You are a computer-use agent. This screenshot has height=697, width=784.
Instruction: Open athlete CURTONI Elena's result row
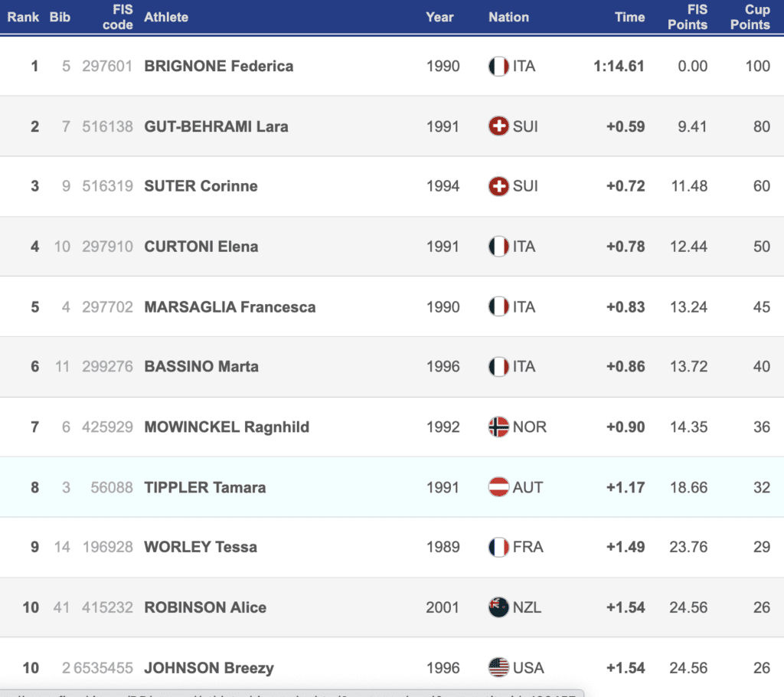[201, 247]
